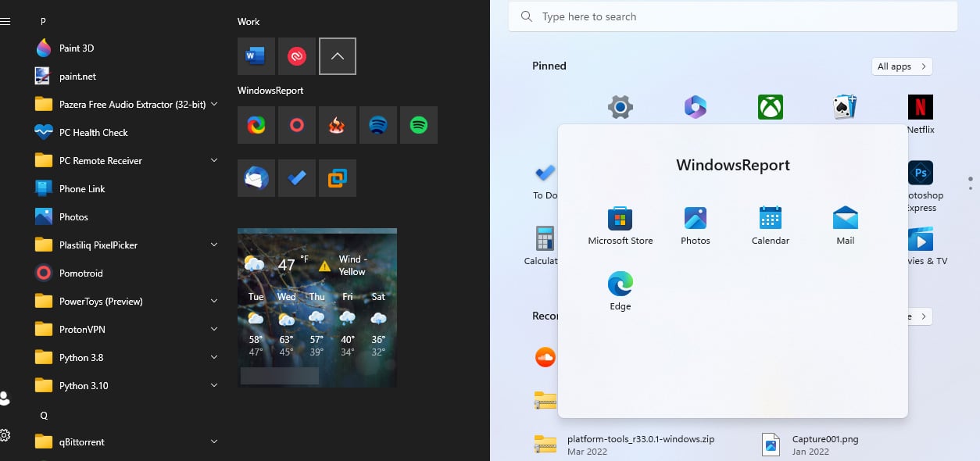This screenshot has height=461, width=980.
Task: Expand the Python 3.10 folder chevron
Action: pyautogui.click(x=214, y=385)
